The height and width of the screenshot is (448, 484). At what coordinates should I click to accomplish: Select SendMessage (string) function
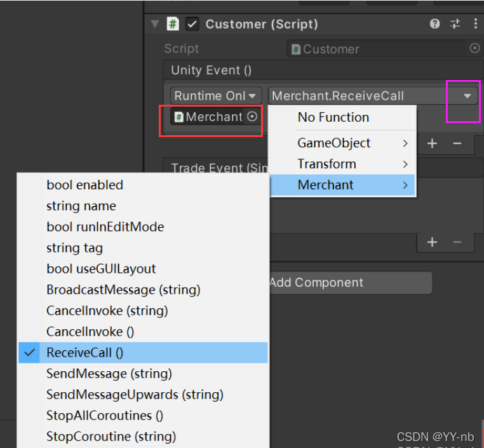(x=109, y=374)
